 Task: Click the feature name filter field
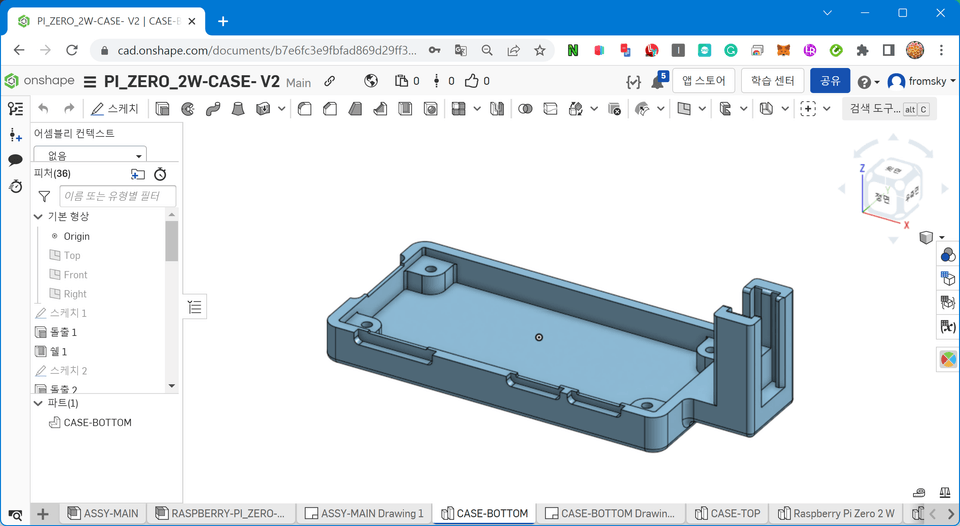click(x=117, y=197)
